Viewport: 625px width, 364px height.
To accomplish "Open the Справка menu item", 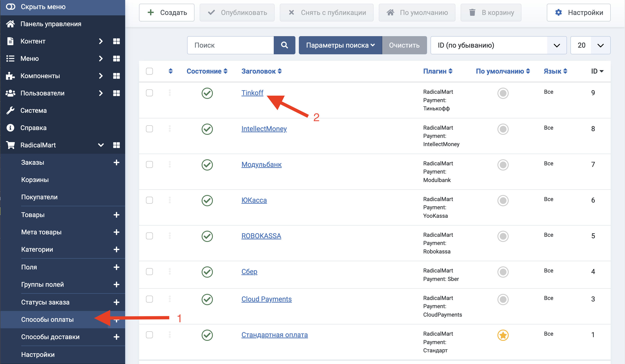I will (34, 128).
